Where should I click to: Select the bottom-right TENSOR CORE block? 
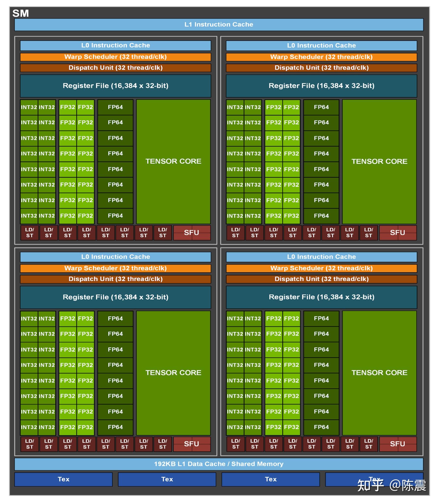(379, 373)
